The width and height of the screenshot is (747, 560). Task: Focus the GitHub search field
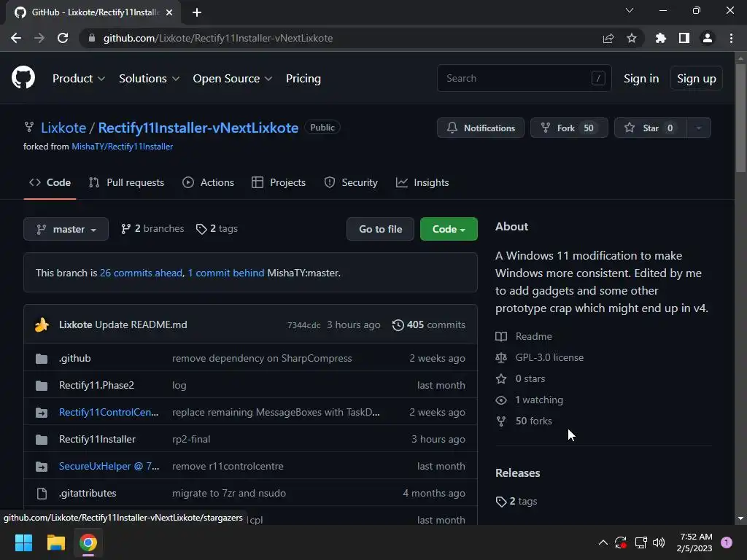tap(524, 78)
